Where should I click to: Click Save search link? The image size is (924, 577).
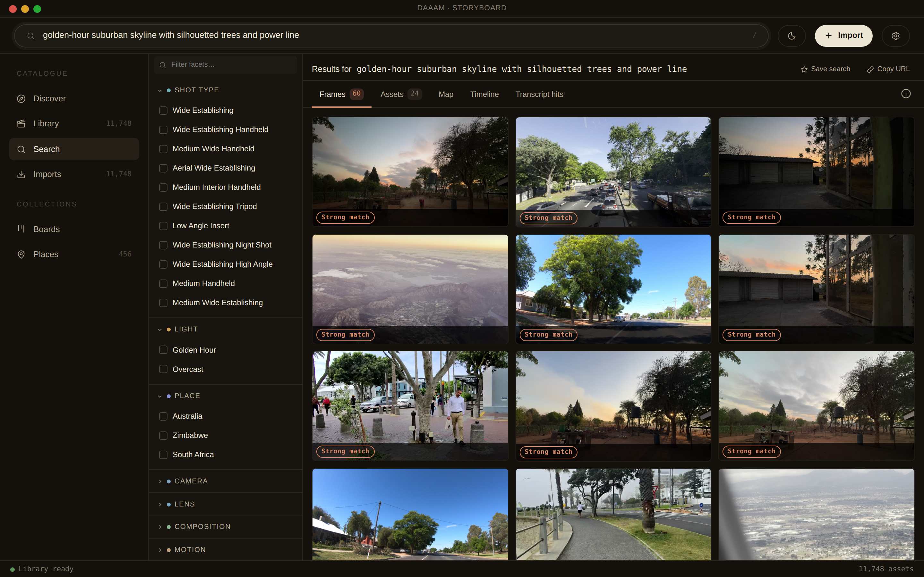click(x=826, y=69)
